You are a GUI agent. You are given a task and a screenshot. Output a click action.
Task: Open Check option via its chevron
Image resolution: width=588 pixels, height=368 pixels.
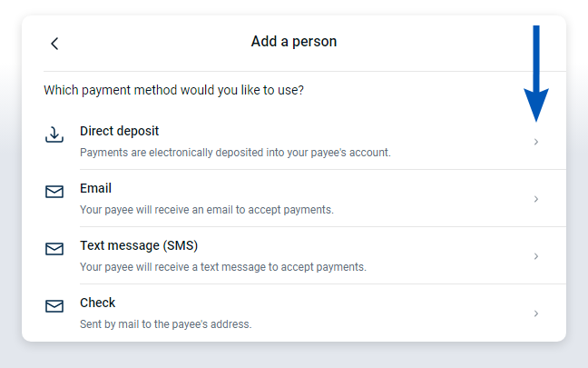coord(536,313)
